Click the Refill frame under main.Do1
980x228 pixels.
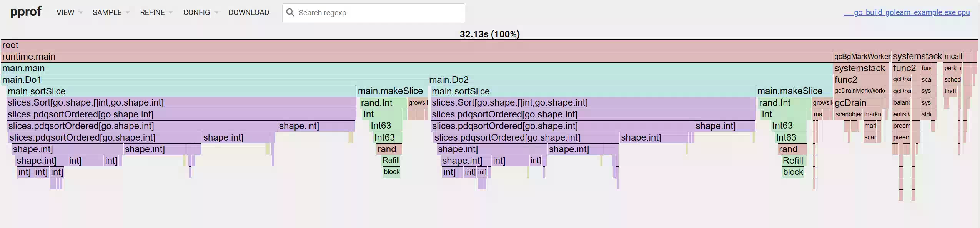[391, 161]
